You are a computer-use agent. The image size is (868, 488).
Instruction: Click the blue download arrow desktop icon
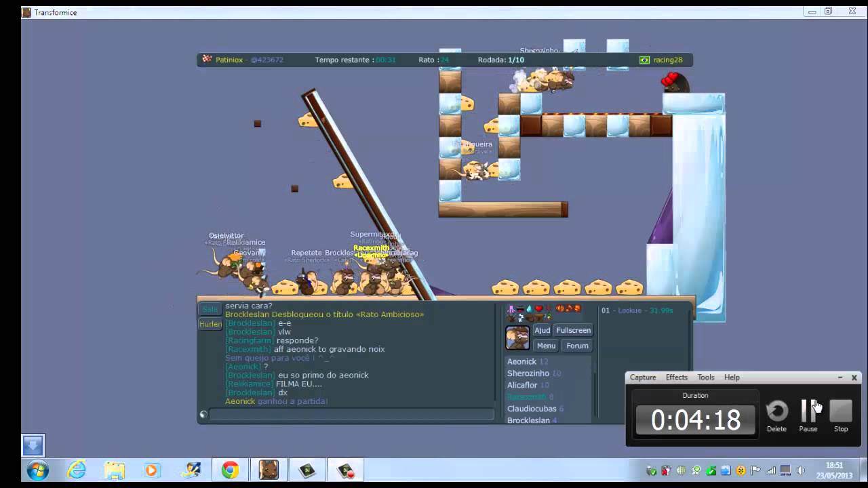coord(33,445)
